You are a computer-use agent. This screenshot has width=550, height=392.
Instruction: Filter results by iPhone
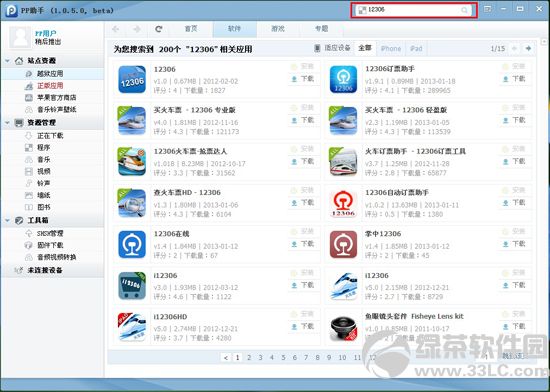(390, 48)
